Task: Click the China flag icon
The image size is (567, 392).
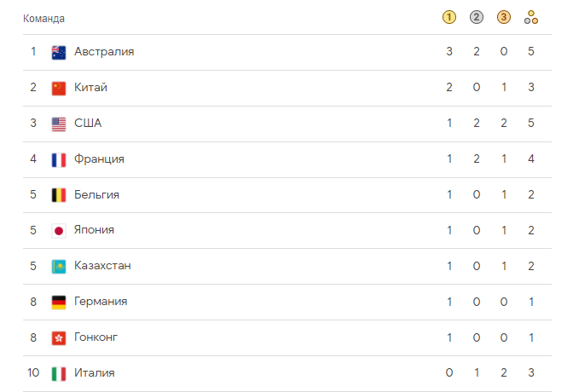Action: coord(59,88)
